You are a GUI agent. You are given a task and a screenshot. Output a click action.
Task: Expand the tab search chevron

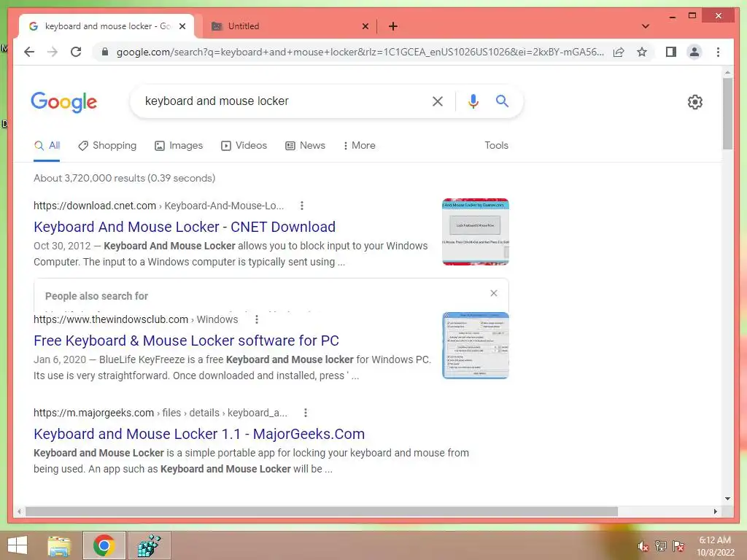point(645,26)
